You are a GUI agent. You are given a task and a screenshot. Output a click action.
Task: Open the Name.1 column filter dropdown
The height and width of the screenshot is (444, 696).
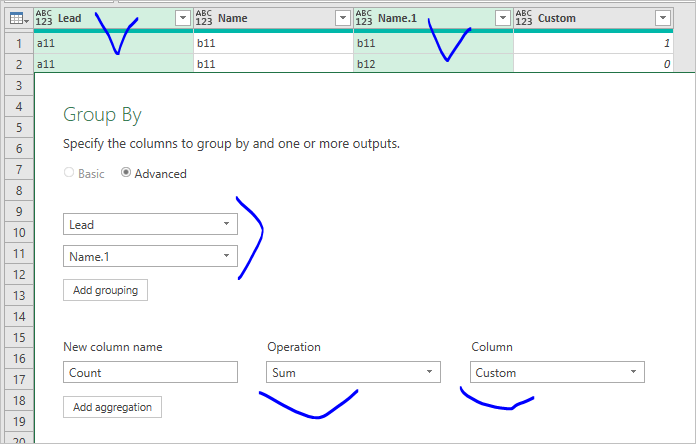coord(502,18)
